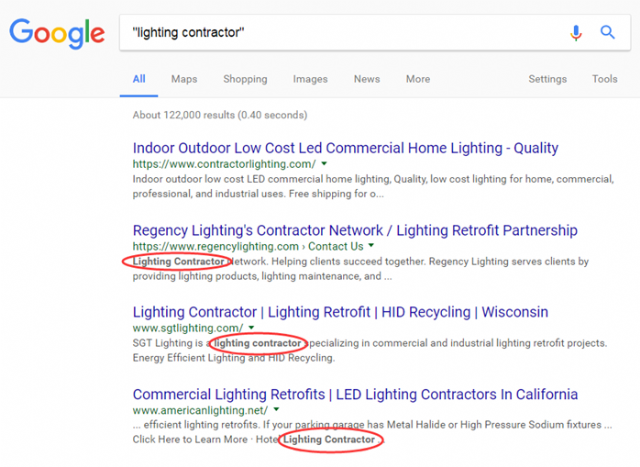Focus the search box containing "lighting contractor"
The width and height of the screenshot is (640, 467).
click(x=375, y=33)
